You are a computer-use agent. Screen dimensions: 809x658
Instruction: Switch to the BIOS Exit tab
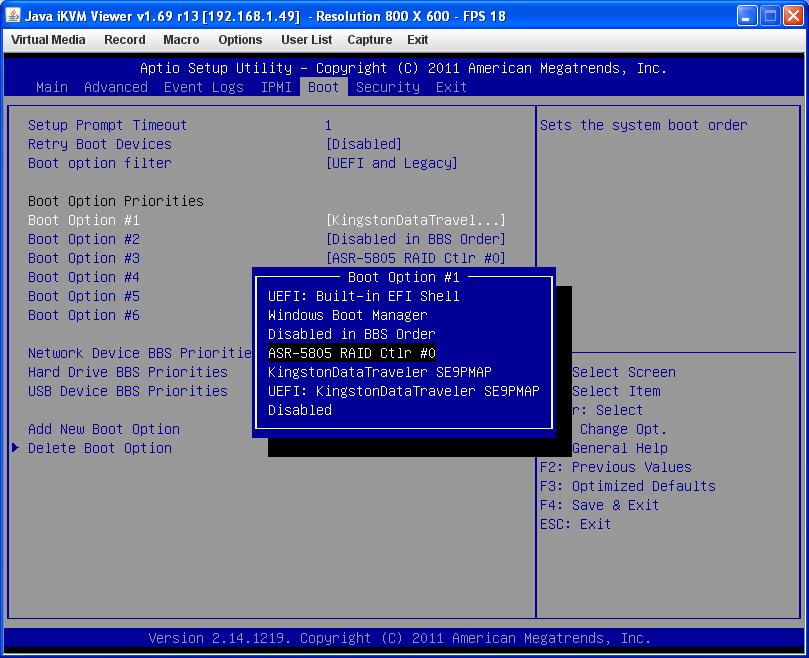click(x=451, y=87)
